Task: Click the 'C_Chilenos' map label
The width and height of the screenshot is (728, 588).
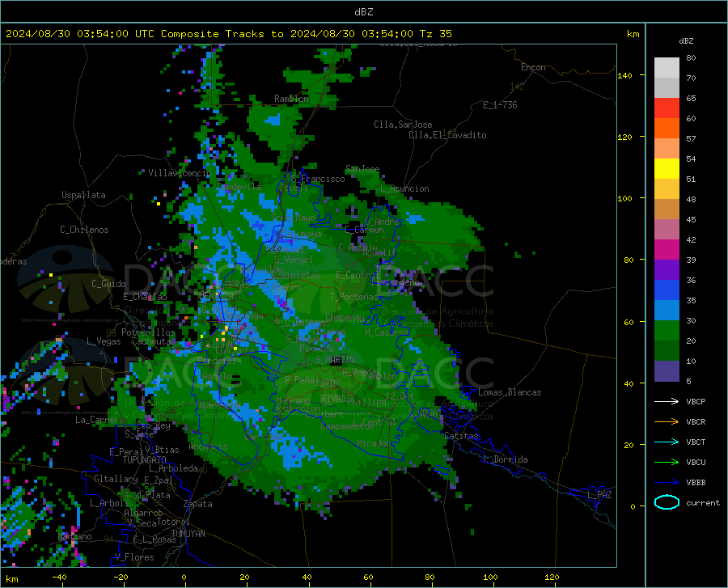Action: 84,230
